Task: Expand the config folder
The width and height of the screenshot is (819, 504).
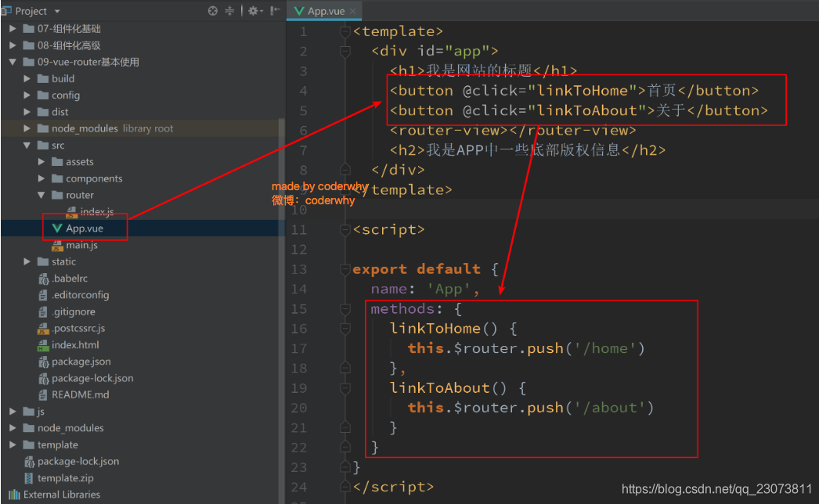Action: [x=27, y=95]
